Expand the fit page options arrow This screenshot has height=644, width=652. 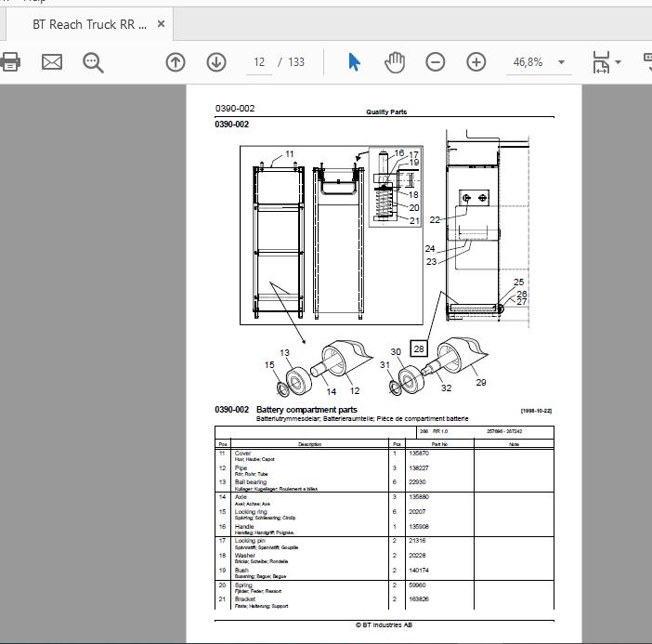pyautogui.click(x=618, y=62)
